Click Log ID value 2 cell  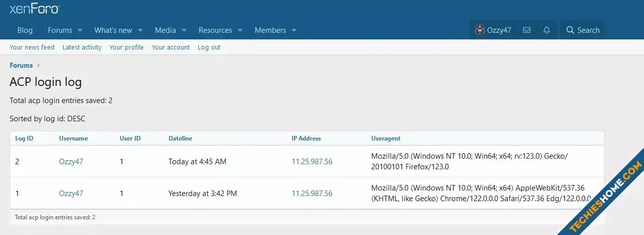point(17,162)
